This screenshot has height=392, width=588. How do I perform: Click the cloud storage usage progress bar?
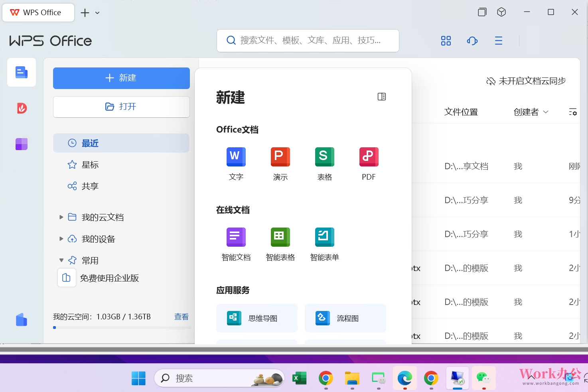tap(122, 328)
